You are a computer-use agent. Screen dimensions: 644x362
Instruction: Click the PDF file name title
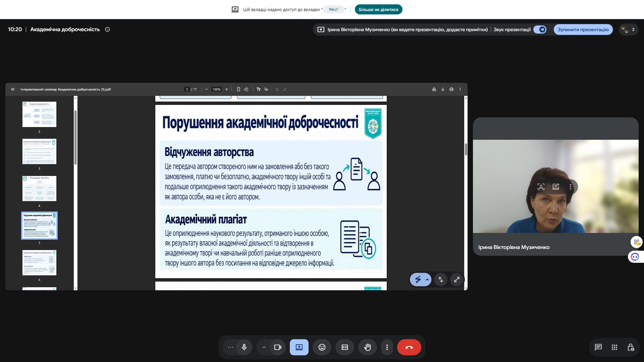coord(65,89)
